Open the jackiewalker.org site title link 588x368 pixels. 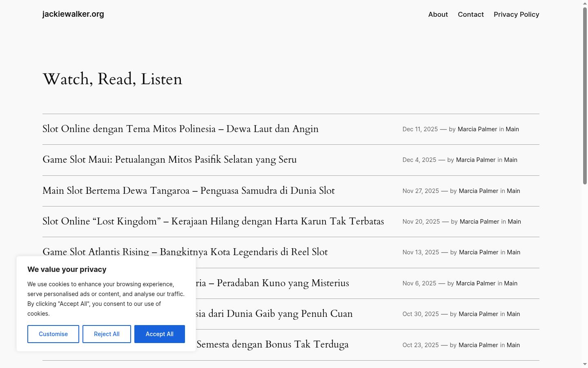[x=73, y=14]
